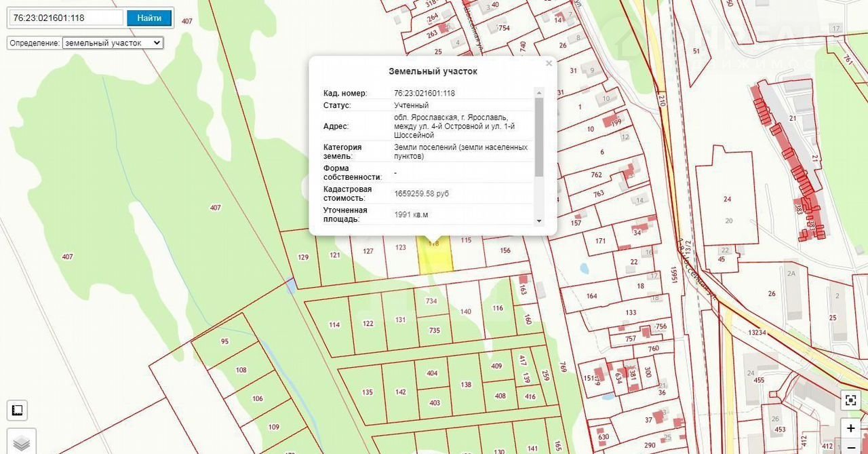Select parcel 164 on the map
Screen dimensions: 868x454
click(x=591, y=297)
